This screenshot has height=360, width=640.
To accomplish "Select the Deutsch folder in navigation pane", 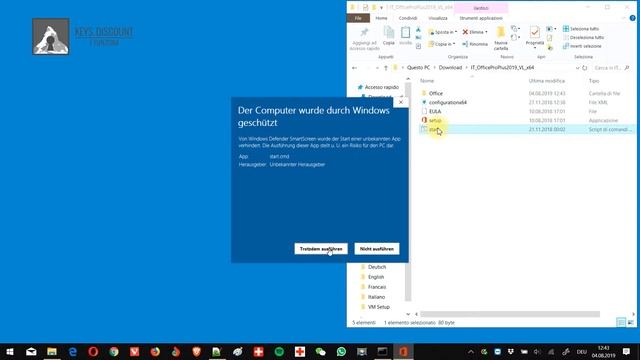I will pyautogui.click(x=377, y=267).
